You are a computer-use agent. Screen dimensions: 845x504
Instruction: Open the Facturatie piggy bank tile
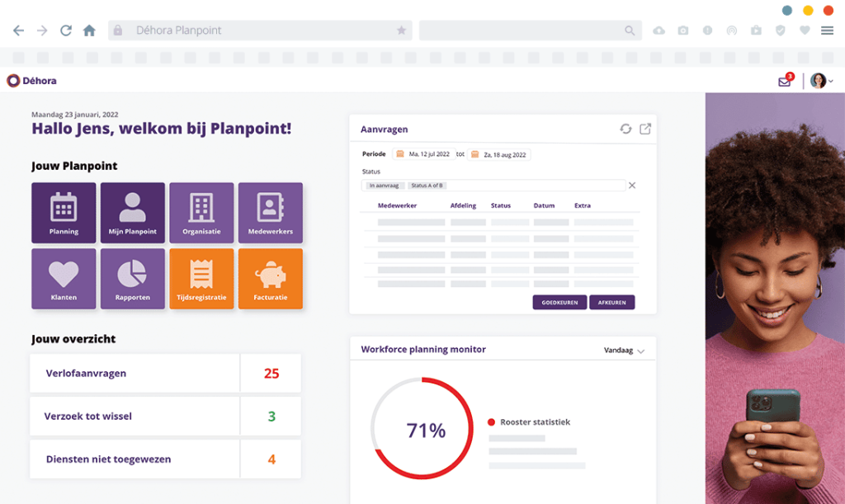click(271, 279)
